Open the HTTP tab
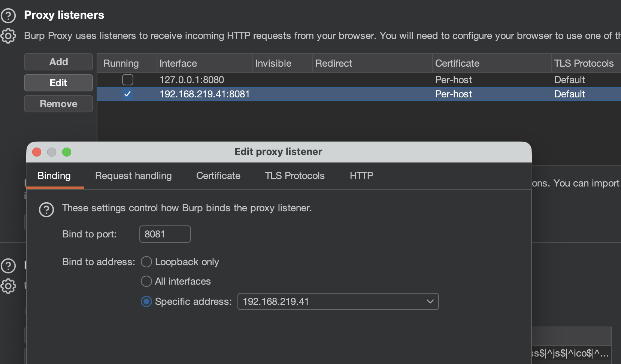 coord(361,176)
